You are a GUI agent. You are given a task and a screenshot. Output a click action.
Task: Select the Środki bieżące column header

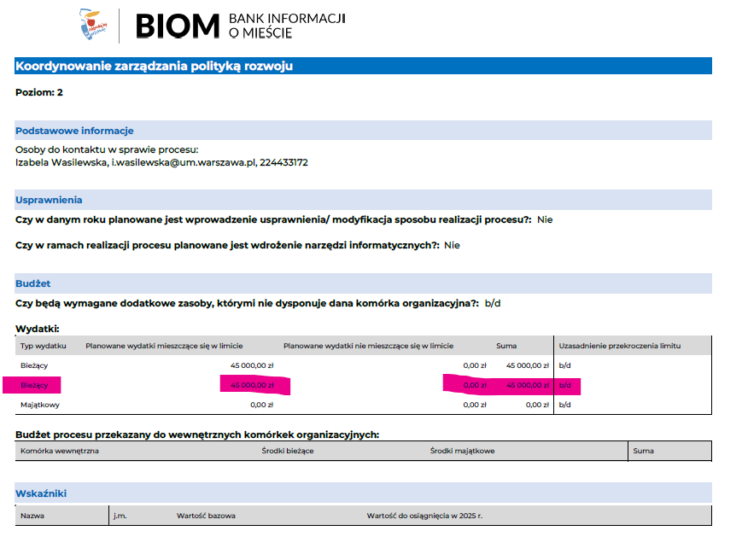pos(289,451)
